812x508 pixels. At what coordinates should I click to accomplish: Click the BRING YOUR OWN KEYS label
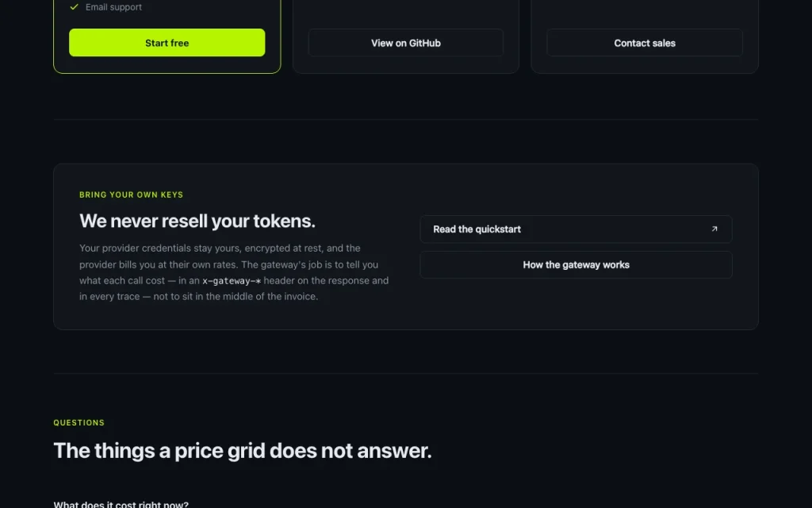tap(131, 195)
